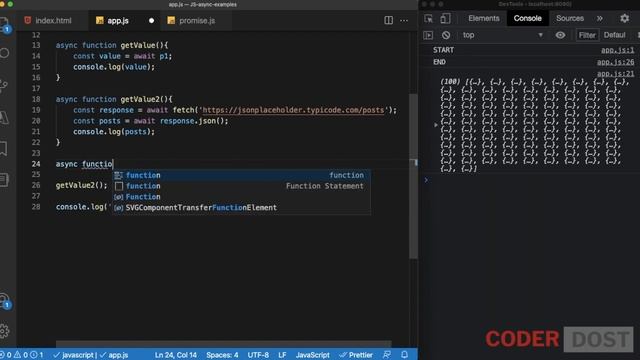The image size is (640, 360).
Task: Click the Prettier status item
Action: 356,355
